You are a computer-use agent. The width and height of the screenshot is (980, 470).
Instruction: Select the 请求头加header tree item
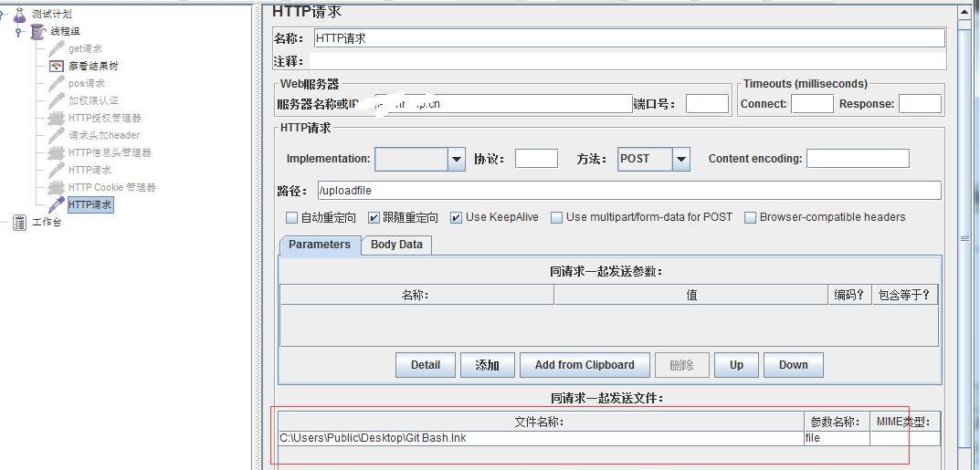(x=104, y=135)
